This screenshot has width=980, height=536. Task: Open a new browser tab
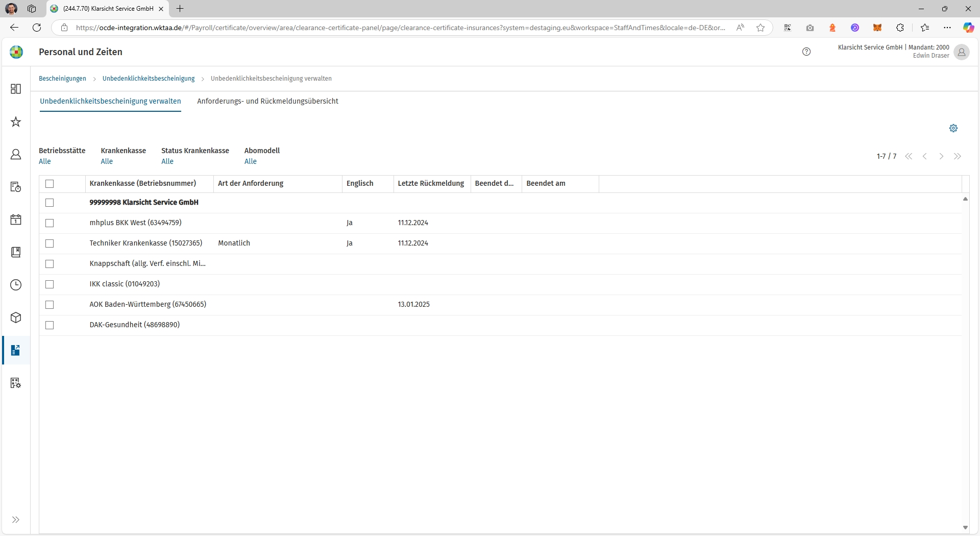pyautogui.click(x=180, y=9)
